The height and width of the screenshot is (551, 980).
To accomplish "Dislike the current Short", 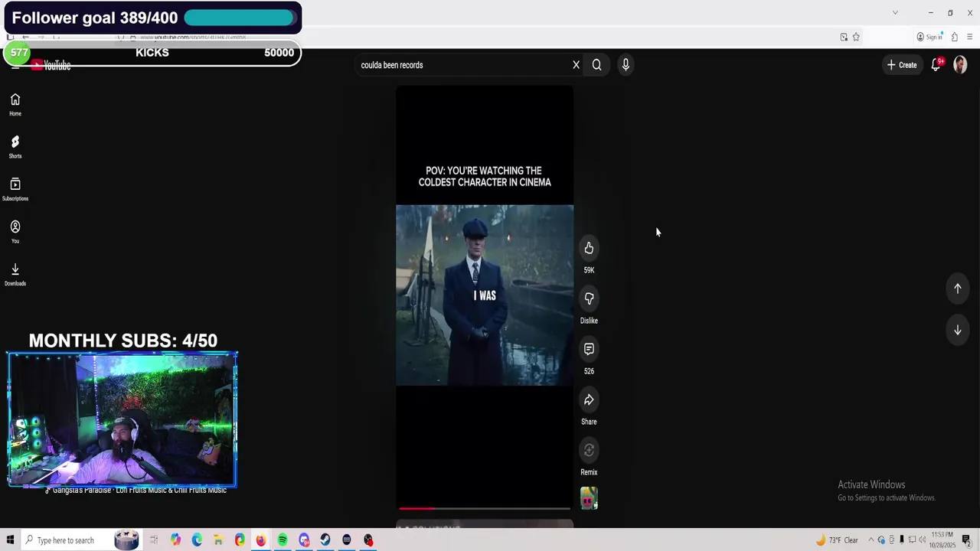I will (589, 298).
